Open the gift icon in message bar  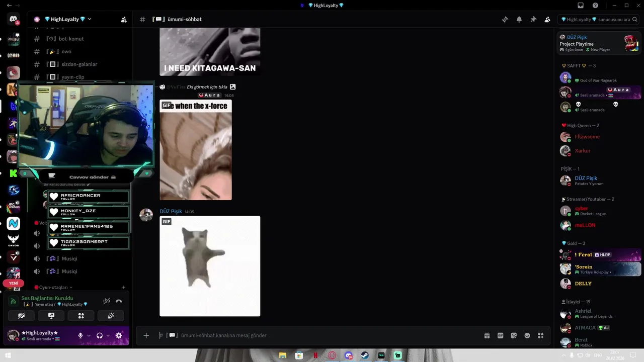tap(487, 335)
